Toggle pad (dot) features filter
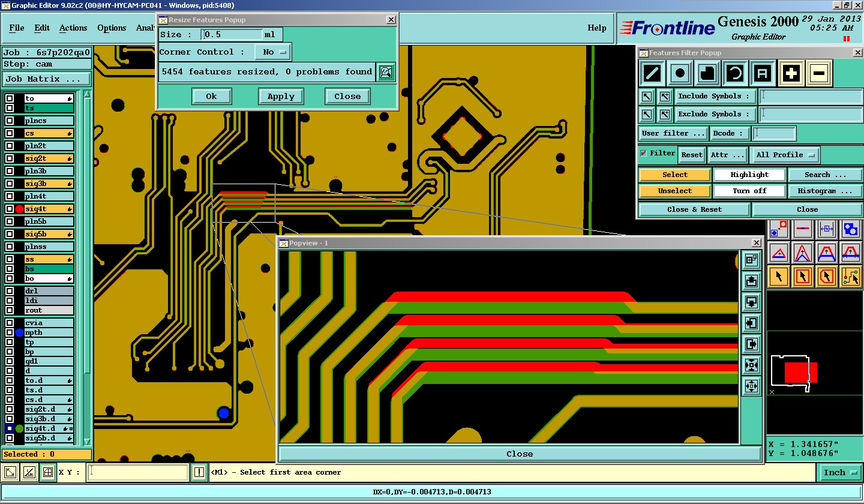Viewport: 864px width, 504px height. (680, 74)
